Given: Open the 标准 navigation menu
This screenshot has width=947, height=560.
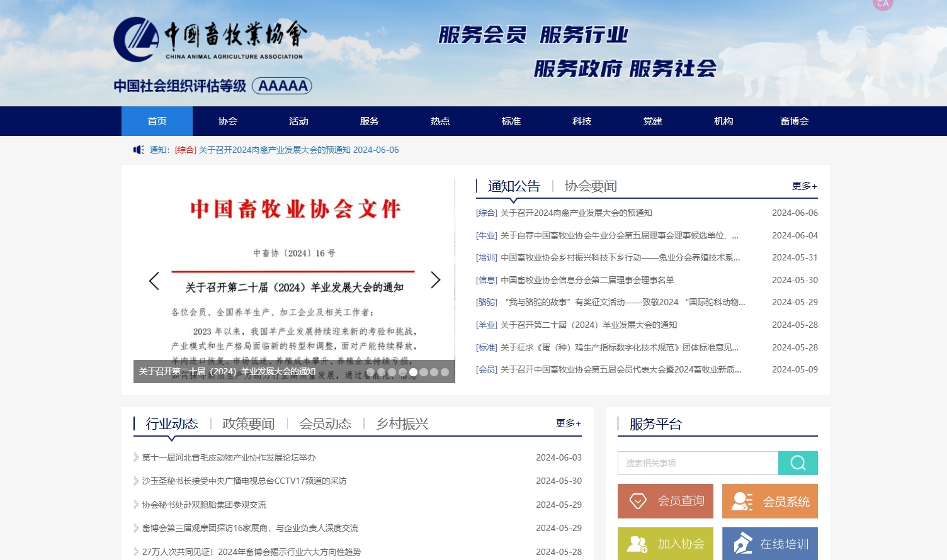Looking at the screenshot, I should [x=511, y=121].
